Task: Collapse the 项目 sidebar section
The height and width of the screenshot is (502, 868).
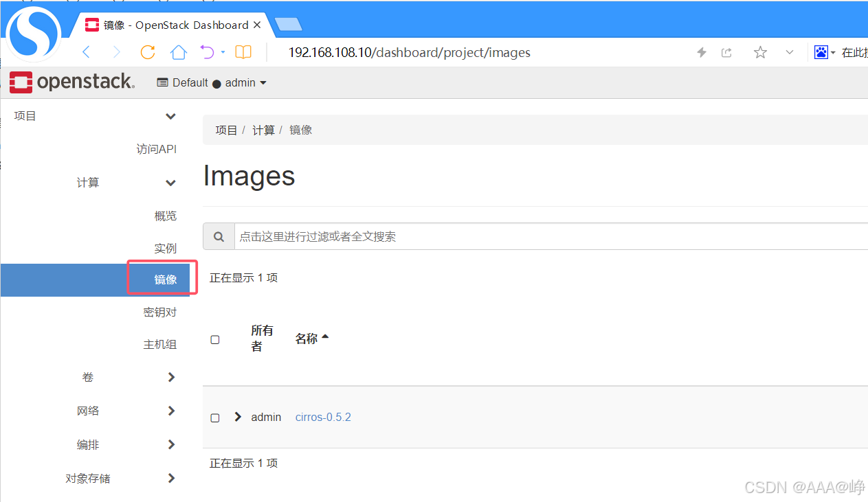Action: (171, 117)
